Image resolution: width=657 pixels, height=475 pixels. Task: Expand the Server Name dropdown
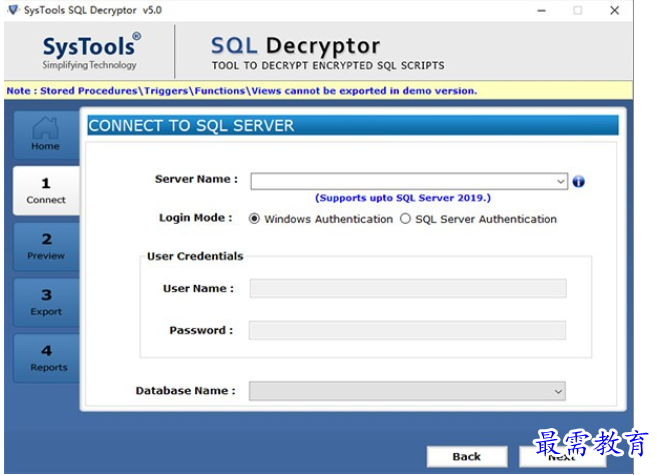[x=560, y=181]
